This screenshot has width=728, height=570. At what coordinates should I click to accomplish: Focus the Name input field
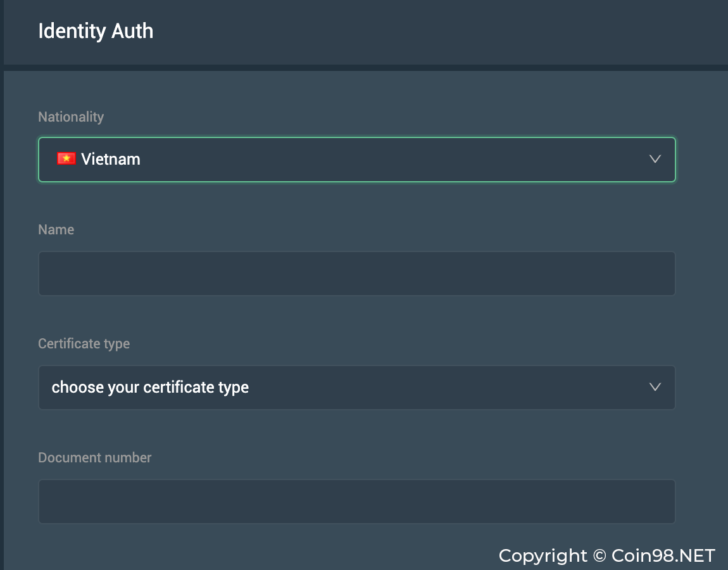point(356,274)
